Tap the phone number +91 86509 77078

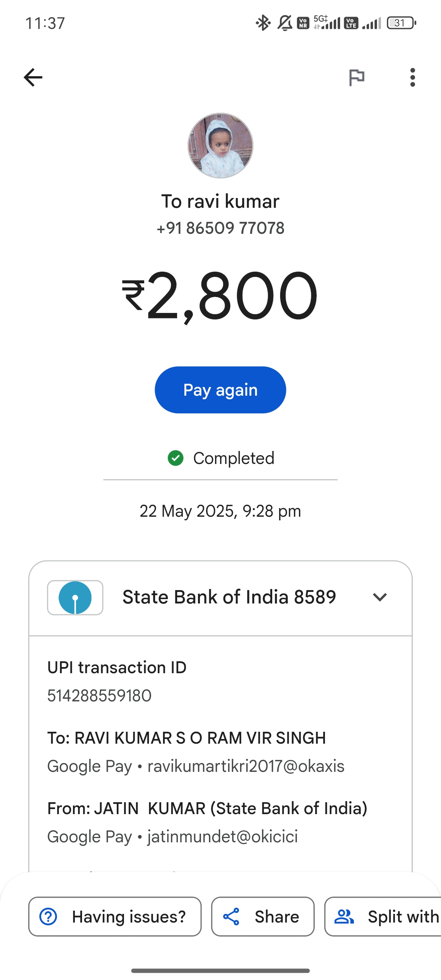click(220, 228)
